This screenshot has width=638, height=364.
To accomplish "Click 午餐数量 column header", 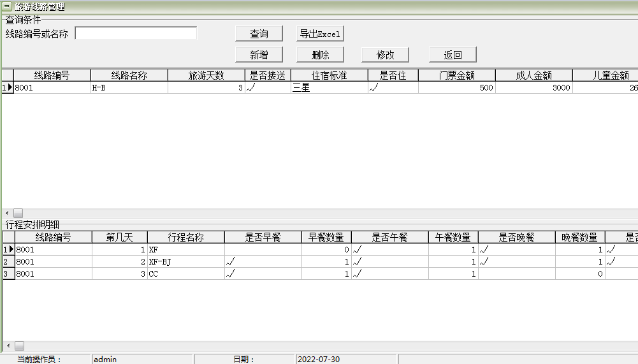I will coord(453,237).
